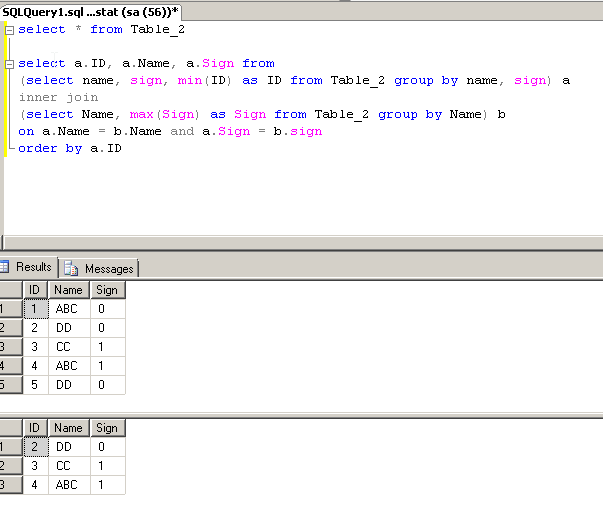Click the grid icon on the Results tab
The height and width of the screenshot is (529, 603).
(x=5, y=268)
